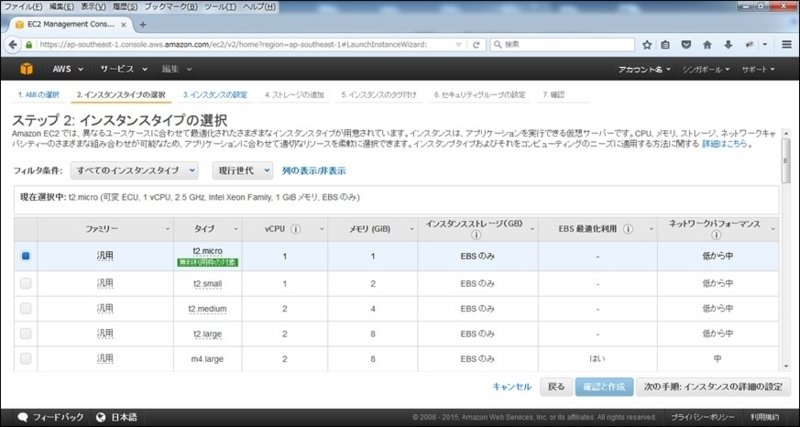800x427 pixels.
Task: Bookmark this page with the star icon
Action: pyautogui.click(x=648, y=44)
